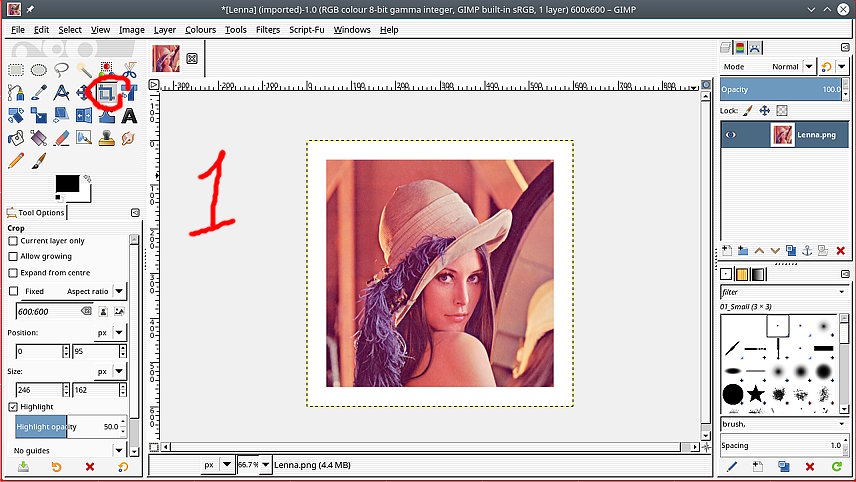Enable Allow growing checkbox
Image resolution: width=856 pixels, height=482 pixels.
13,256
